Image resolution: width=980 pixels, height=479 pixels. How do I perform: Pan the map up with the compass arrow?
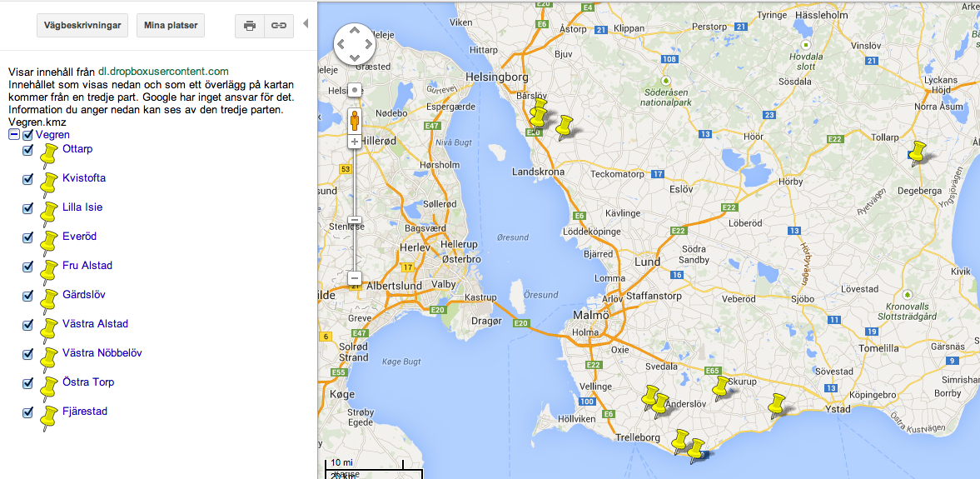click(355, 30)
